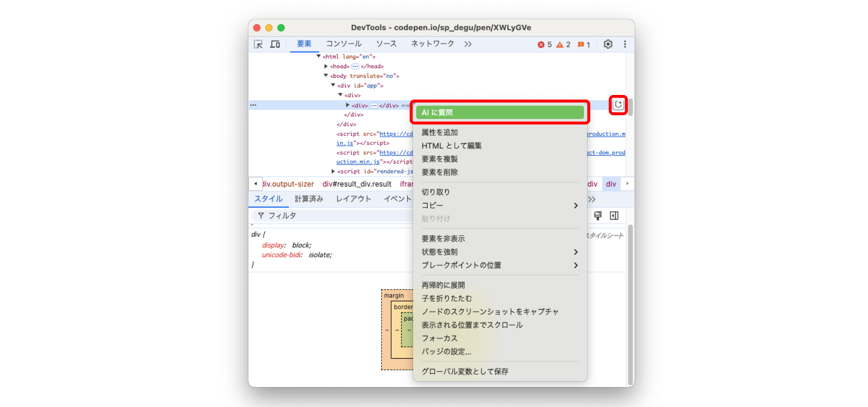Switch to the 計算済み styles tab
The height and width of the screenshot is (407, 868).
[309, 199]
